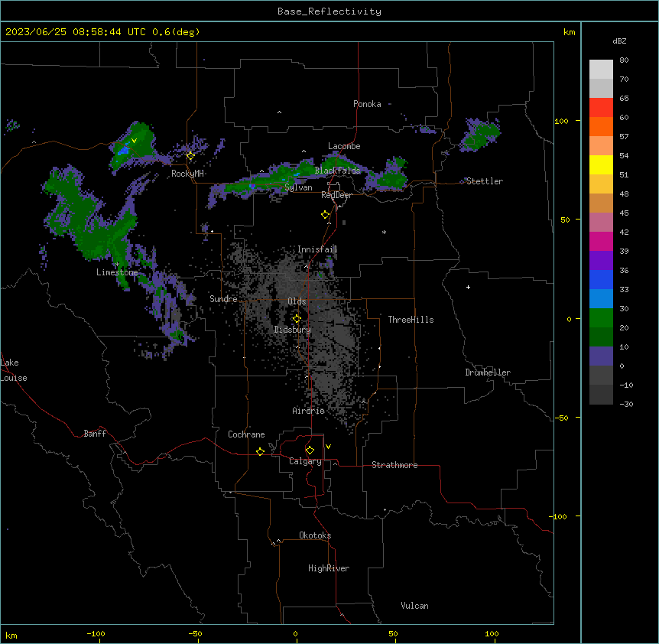This screenshot has height=644, width=659.
Task: Click the royal blue 33-36 dBZ swatch
Action: tap(601, 279)
